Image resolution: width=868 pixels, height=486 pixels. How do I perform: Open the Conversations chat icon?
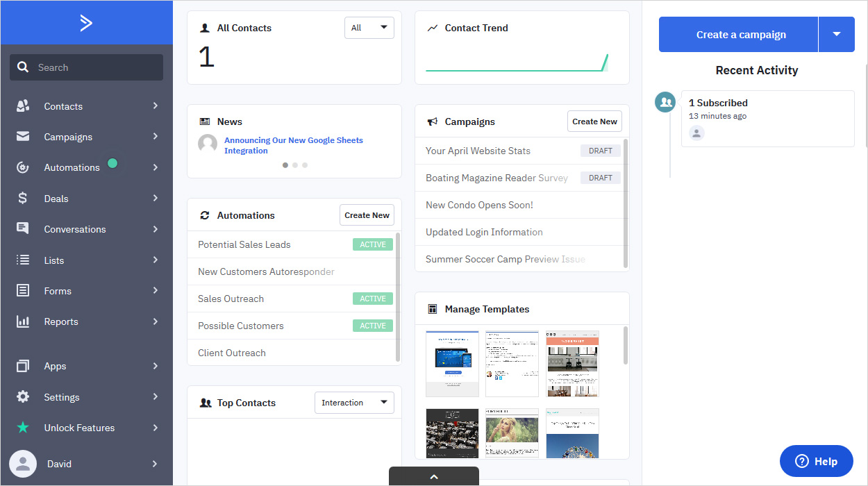23,229
